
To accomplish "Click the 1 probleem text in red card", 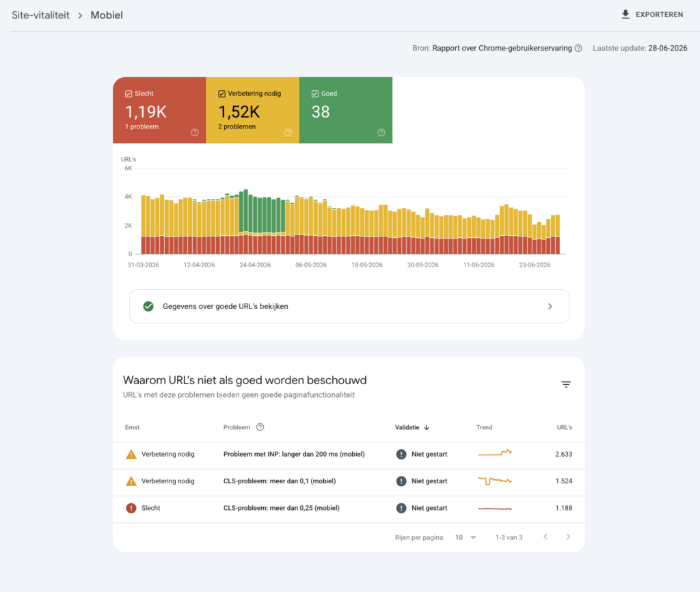I will [x=142, y=126].
